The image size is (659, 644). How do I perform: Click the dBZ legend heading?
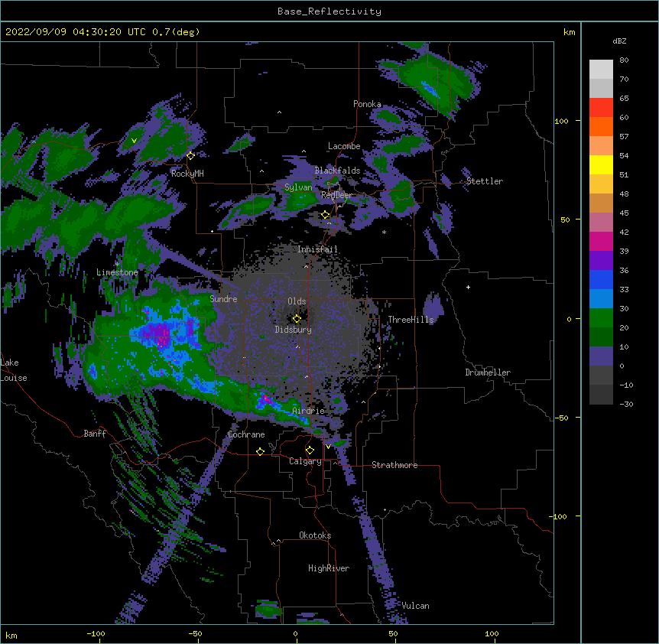click(x=619, y=41)
